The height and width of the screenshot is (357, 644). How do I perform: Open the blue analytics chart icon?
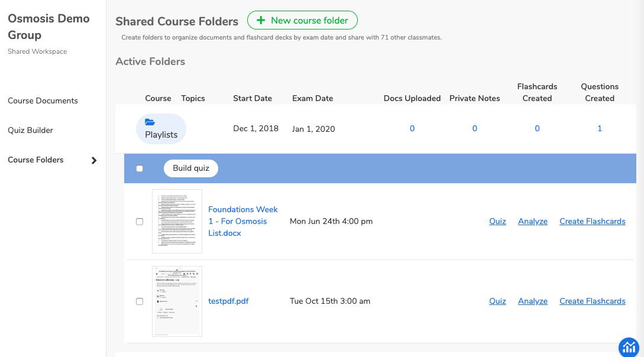coord(629,347)
